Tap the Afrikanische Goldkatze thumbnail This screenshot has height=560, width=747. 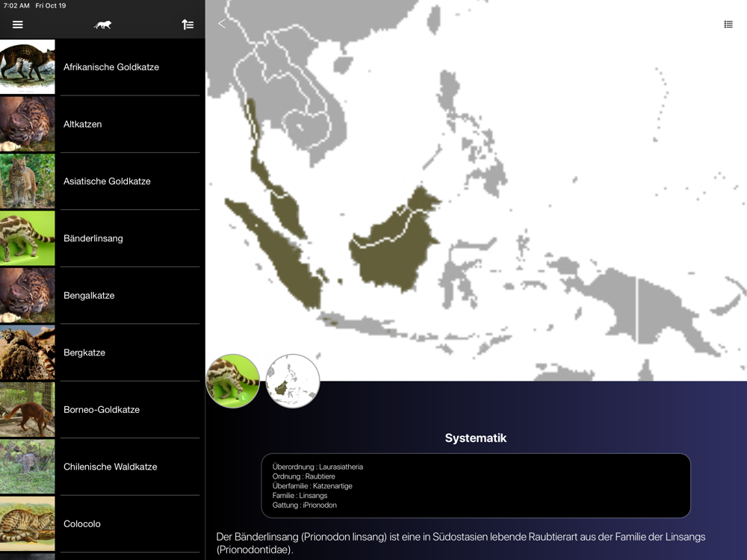coord(27,66)
